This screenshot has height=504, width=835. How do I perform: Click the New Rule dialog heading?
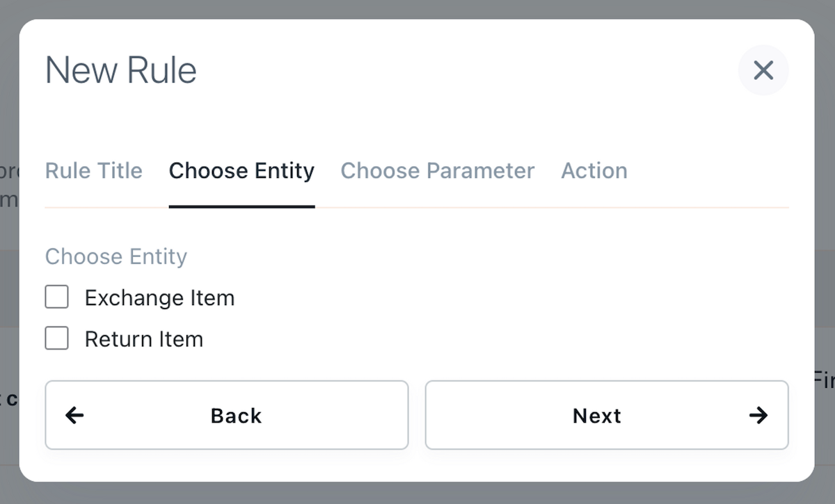(x=121, y=70)
